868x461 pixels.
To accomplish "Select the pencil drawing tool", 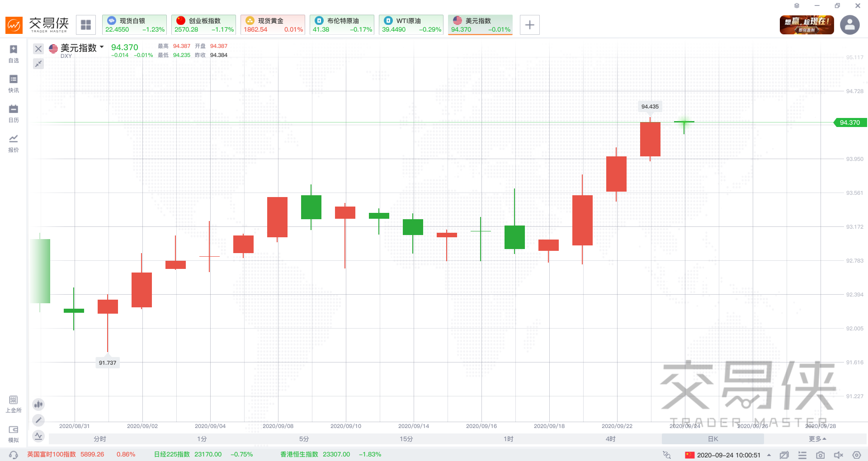I will (38, 420).
